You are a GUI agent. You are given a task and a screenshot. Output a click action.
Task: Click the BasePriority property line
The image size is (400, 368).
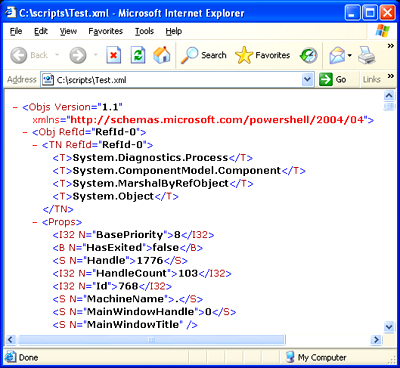(133, 235)
